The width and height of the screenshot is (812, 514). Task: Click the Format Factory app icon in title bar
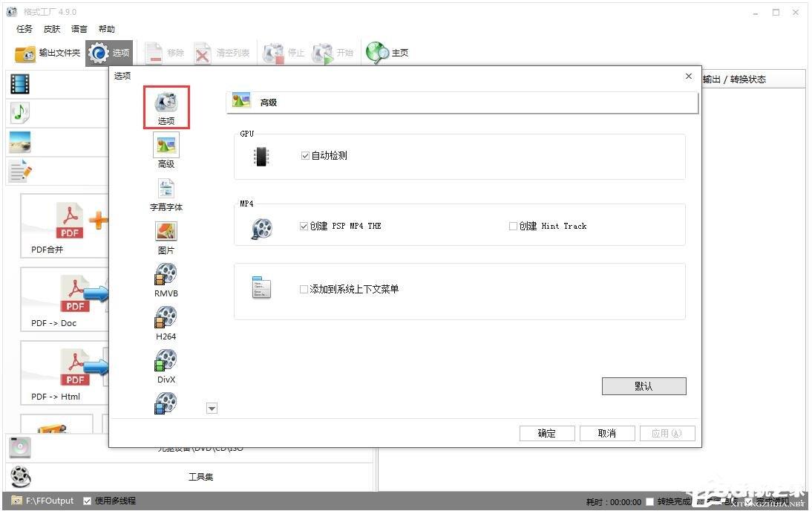[11, 11]
